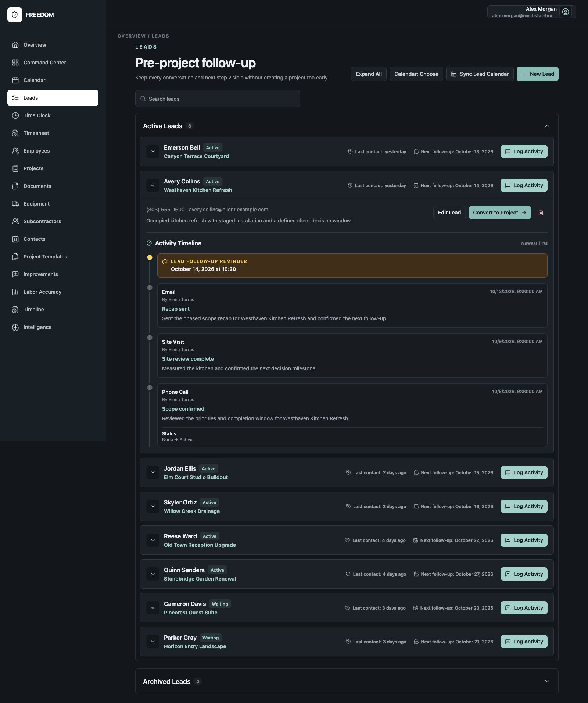588x703 pixels.
Task: Expand the Emerson Bell lead row
Action: 153,151
